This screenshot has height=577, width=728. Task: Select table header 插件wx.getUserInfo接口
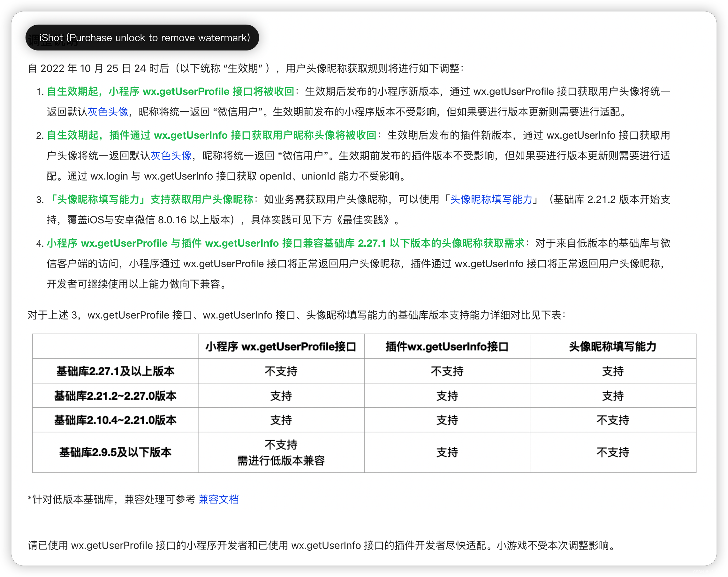coord(447,347)
